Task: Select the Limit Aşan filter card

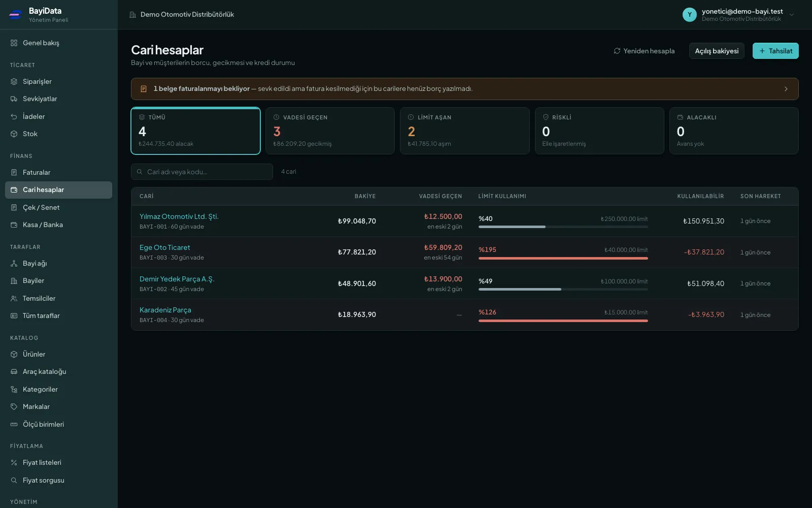Action: click(x=464, y=131)
